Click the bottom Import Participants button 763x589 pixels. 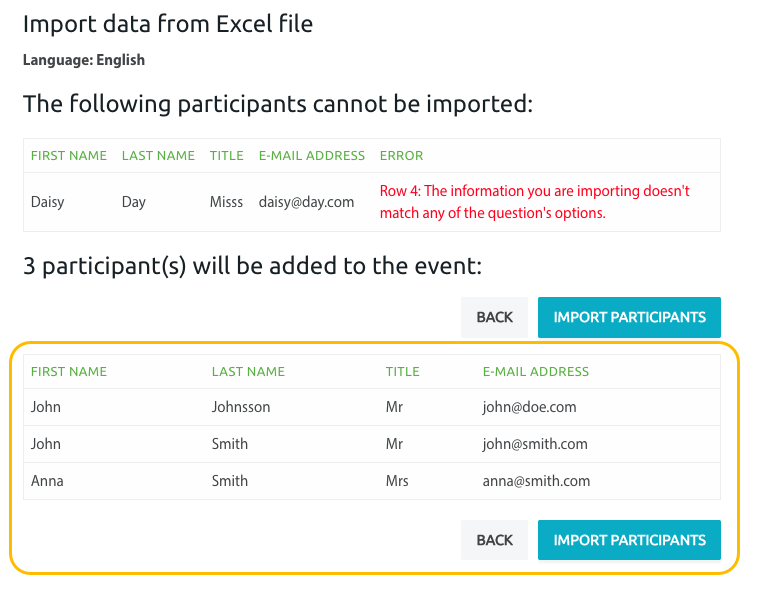(x=629, y=540)
